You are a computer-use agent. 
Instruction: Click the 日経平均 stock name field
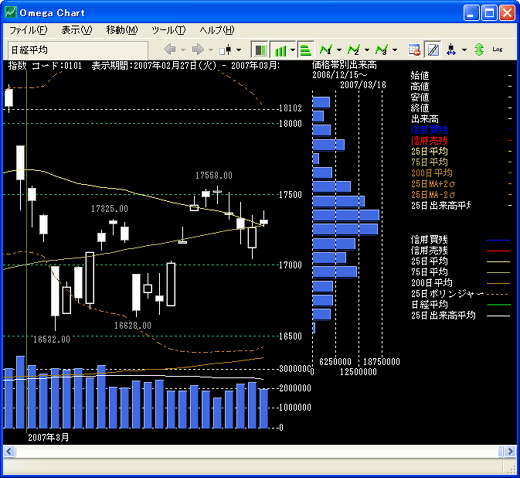[78, 50]
